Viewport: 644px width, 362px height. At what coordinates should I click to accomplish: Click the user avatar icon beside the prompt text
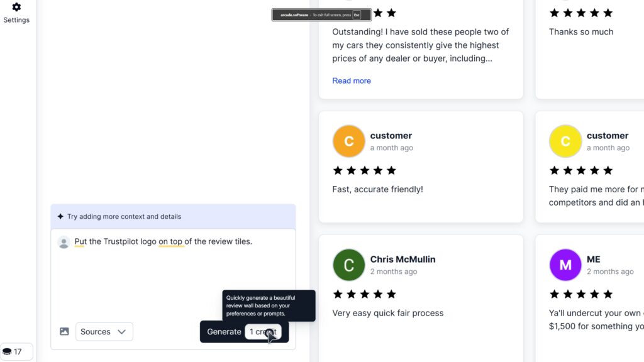pyautogui.click(x=64, y=242)
